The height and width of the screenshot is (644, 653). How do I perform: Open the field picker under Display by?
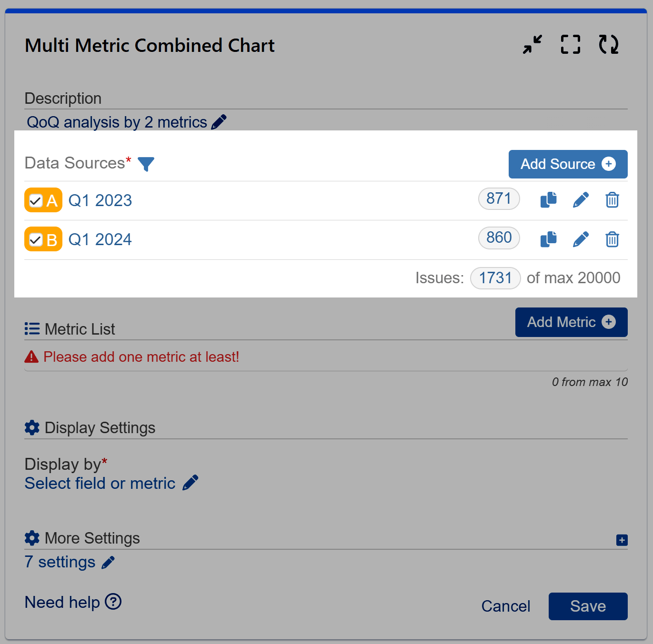[x=191, y=482]
